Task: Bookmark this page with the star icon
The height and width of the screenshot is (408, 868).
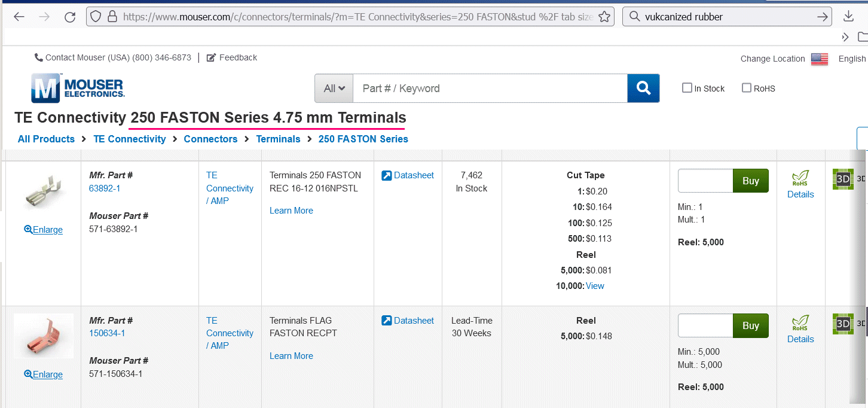Action: pos(604,17)
